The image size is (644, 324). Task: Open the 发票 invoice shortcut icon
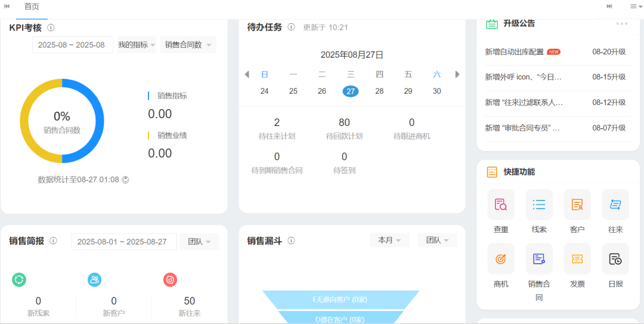[x=577, y=259]
